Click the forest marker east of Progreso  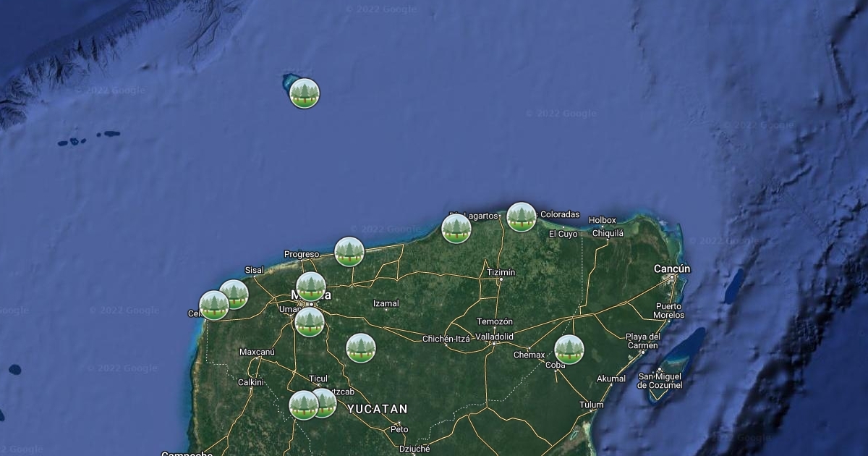point(349,252)
